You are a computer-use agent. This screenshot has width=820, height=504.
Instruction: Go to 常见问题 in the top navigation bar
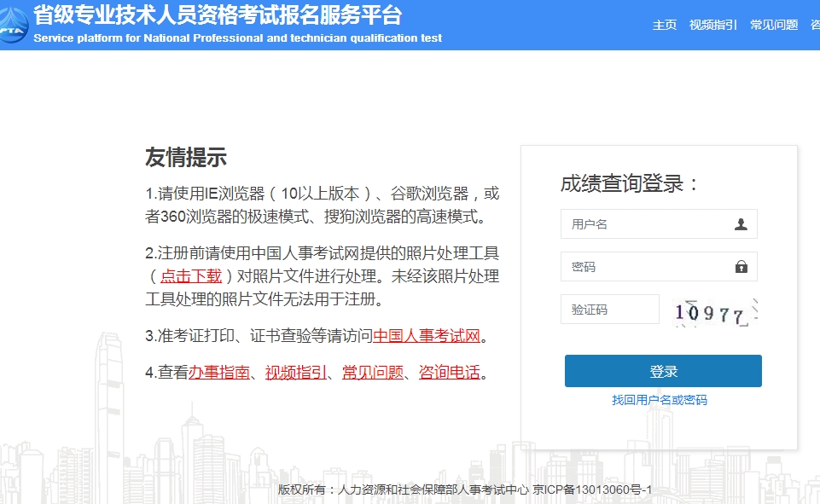[x=774, y=25]
